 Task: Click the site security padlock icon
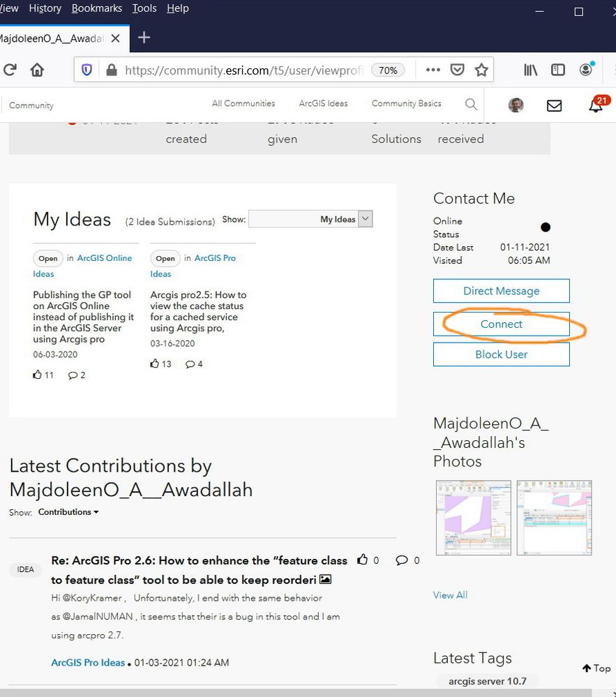pos(112,70)
